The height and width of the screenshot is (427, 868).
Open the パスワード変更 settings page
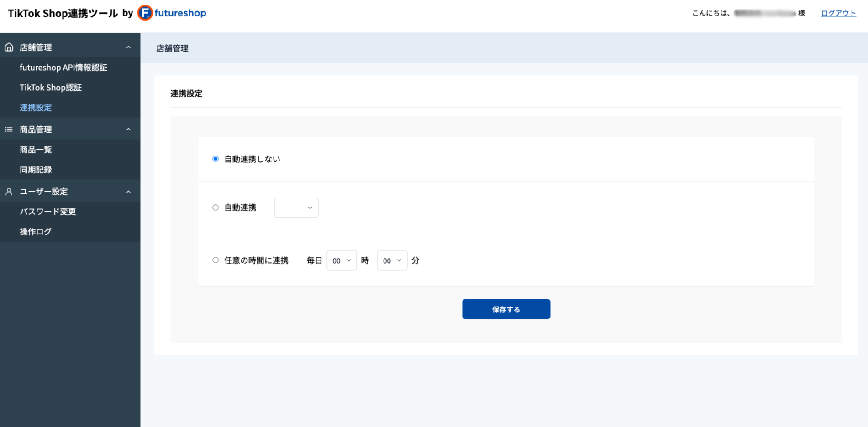point(49,211)
